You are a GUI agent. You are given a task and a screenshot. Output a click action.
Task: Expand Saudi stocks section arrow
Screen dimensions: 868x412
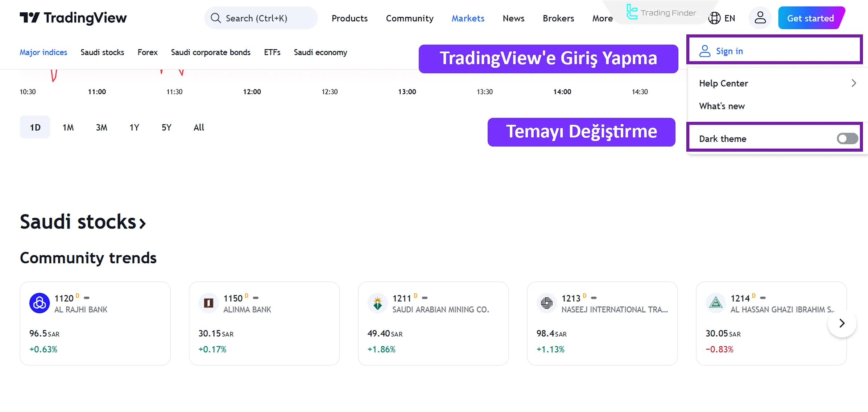[142, 222]
